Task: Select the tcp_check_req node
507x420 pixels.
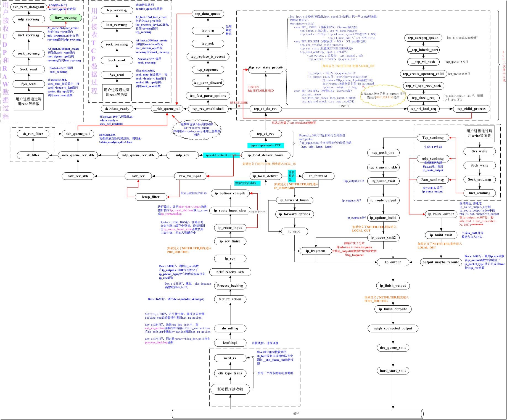Action: 423,98
